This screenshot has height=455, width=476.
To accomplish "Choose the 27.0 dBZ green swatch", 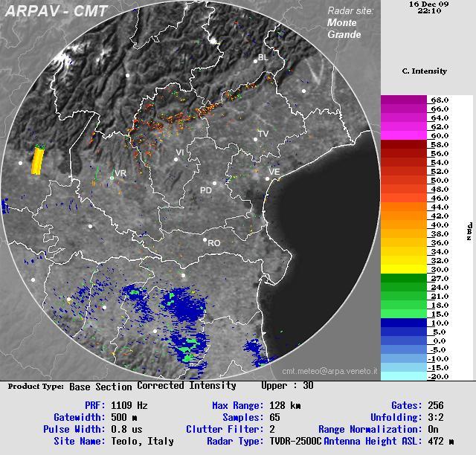I will pos(404,278).
